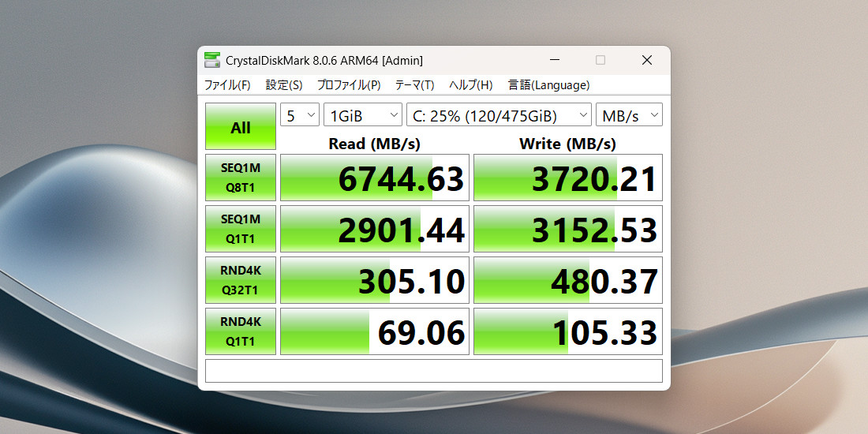This screenshot has height=434, width=868.
Task: Expand the test count dropdown showing 5
Action: coord(300,115)
